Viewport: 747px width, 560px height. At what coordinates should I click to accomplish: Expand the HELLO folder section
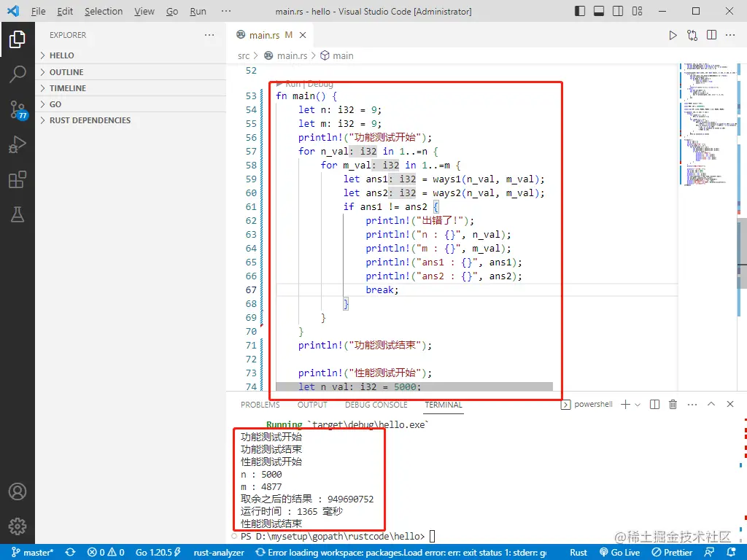[x=131, y=55]
